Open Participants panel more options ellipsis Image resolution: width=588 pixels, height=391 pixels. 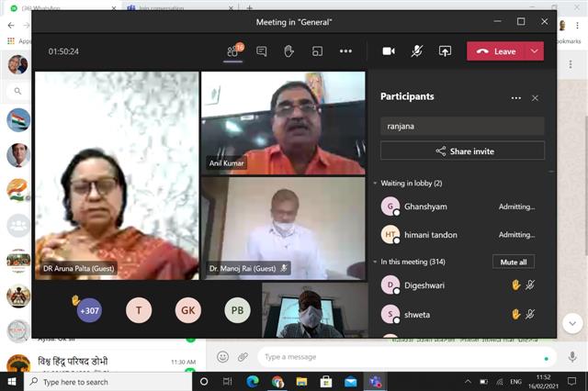pyautogui.click(x=516, y=98)
